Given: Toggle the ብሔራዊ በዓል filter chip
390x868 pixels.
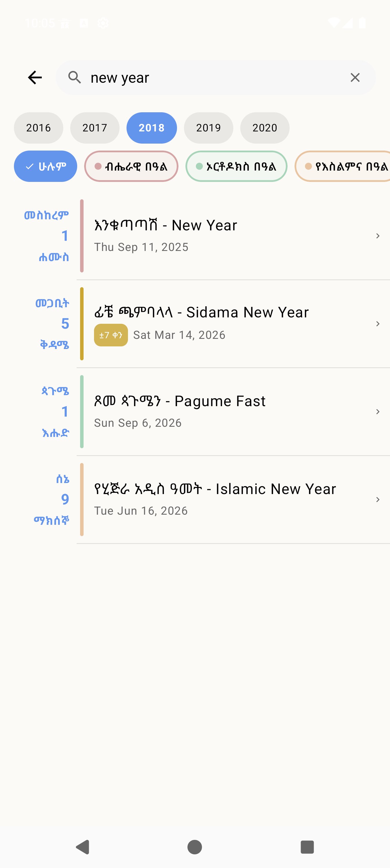Looking at the screenshot, I should tap(131, 166).
